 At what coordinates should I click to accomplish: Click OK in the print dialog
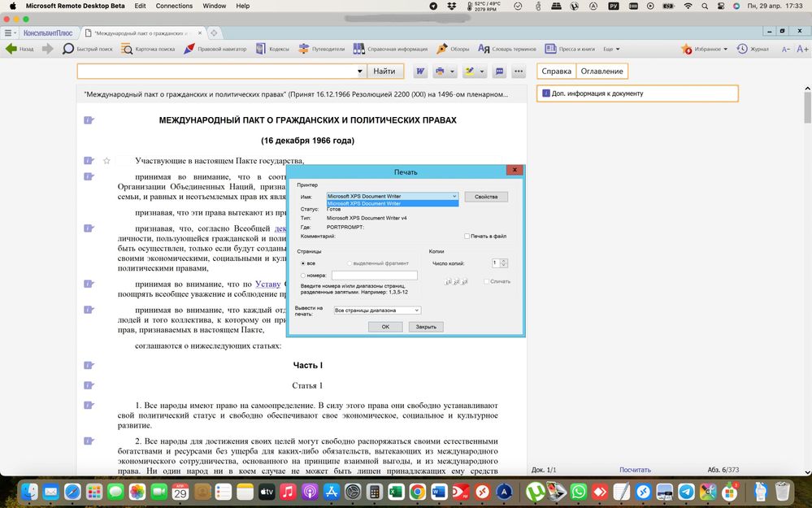pyautogui.click(x=385, y=327)
